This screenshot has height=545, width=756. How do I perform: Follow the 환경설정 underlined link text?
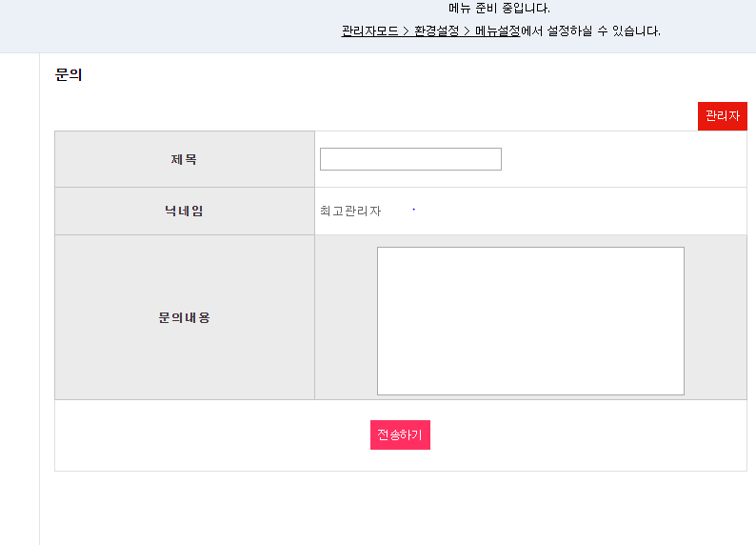pos(436,31)
